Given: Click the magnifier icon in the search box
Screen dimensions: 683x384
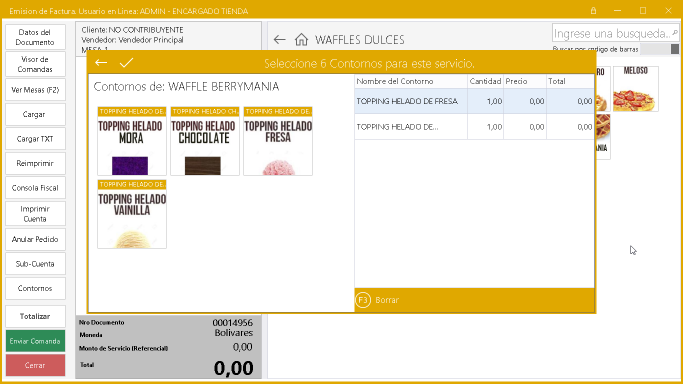Looking at the screenshot, I should 674,33.
